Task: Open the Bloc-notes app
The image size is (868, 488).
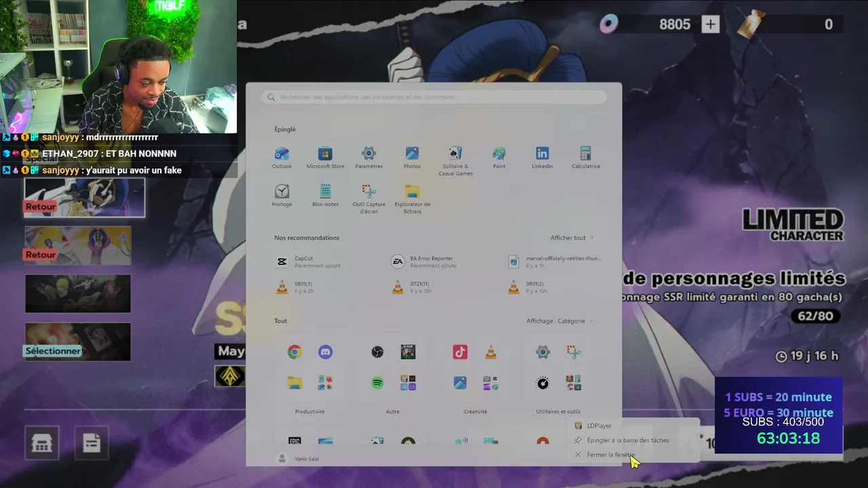Action: pyautogui.click(x=325, y=196)
